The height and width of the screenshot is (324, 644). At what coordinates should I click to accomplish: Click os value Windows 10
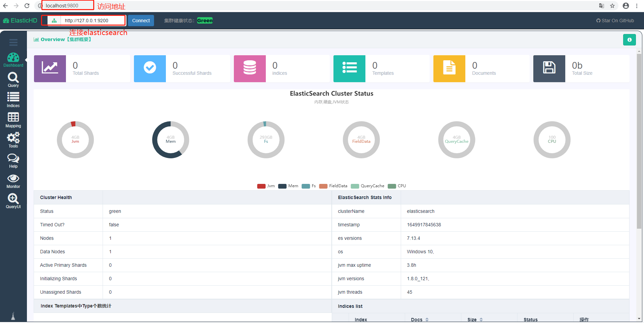coord(420,252)
